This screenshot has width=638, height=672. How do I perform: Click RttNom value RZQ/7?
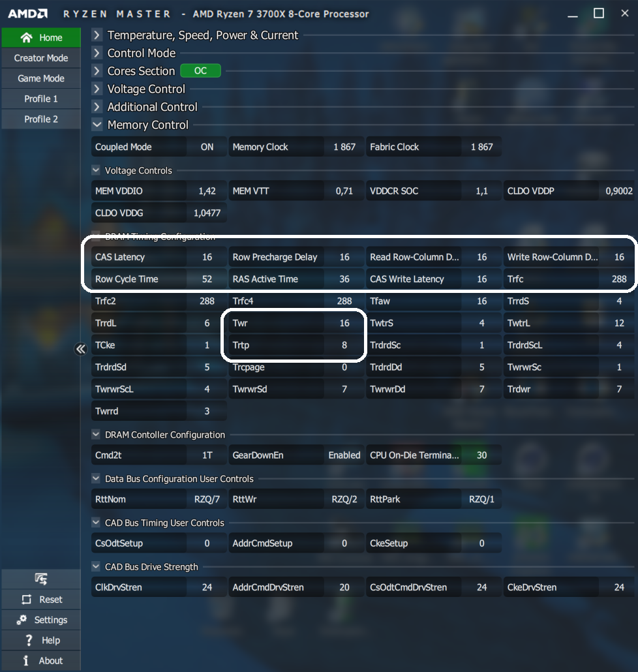point(207,499)
